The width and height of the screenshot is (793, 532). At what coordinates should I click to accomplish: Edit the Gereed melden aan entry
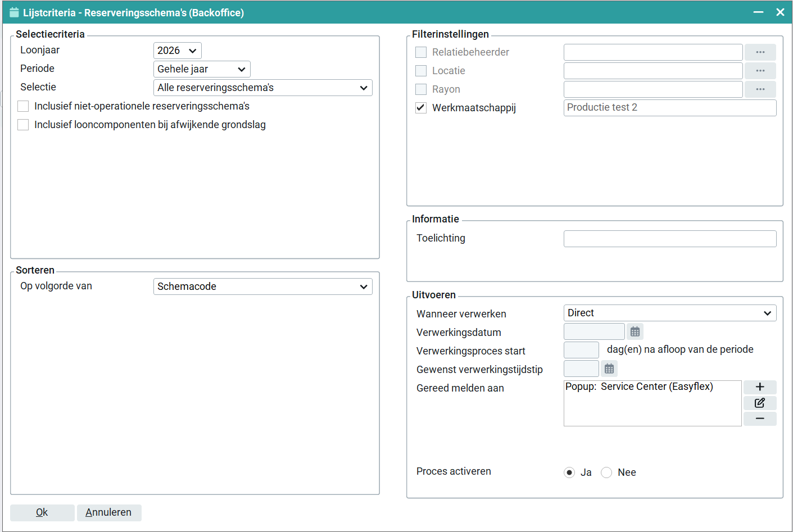tap(760, 403)
